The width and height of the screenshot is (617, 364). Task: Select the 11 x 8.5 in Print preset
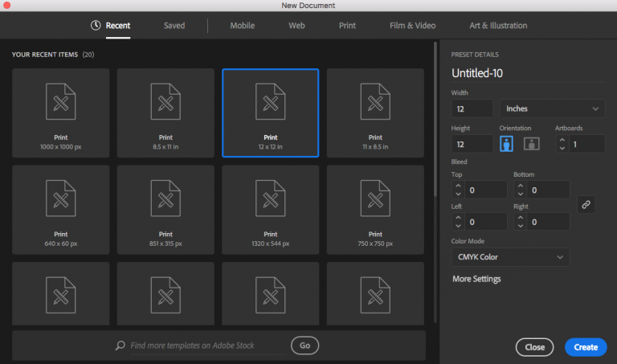[375, 113]
